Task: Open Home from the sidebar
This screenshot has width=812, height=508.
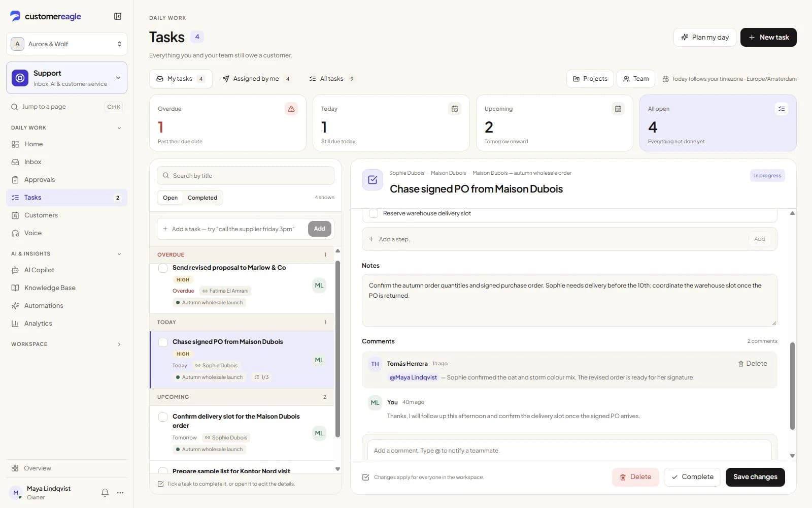Action: click(x=66, y=144)
